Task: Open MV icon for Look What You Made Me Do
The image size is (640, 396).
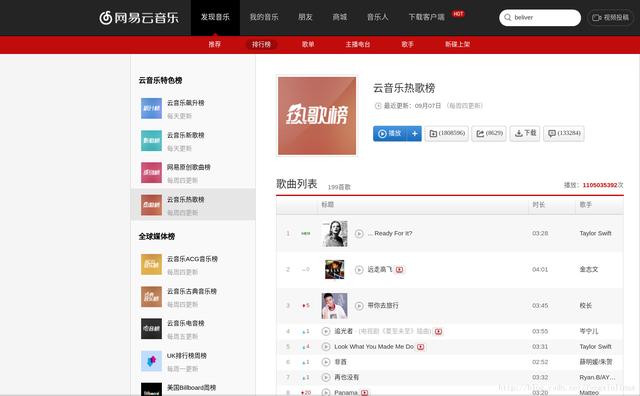Action: pyautogui.click(x=420, y=347)
